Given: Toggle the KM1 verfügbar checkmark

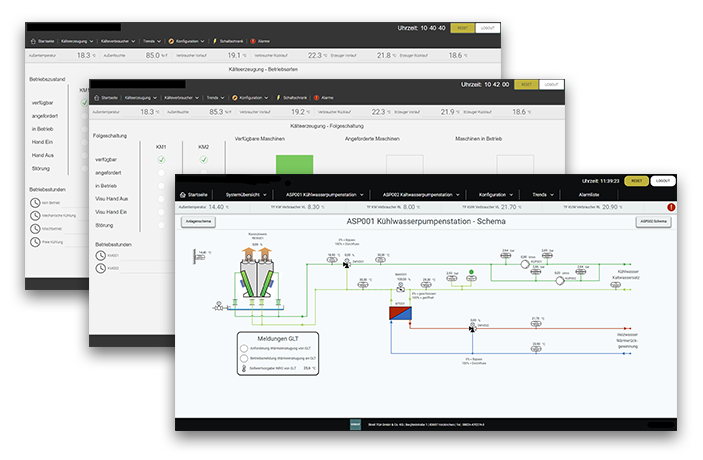Looking at the screenshot, I should pyautogui.click(x=160, y=160).
